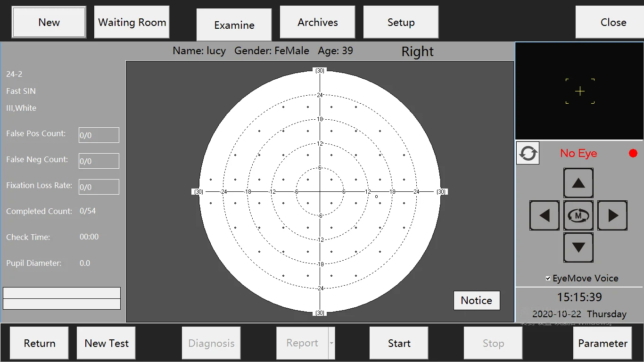
Task: Click the red eye status indicator
Action: click(633, 153)
